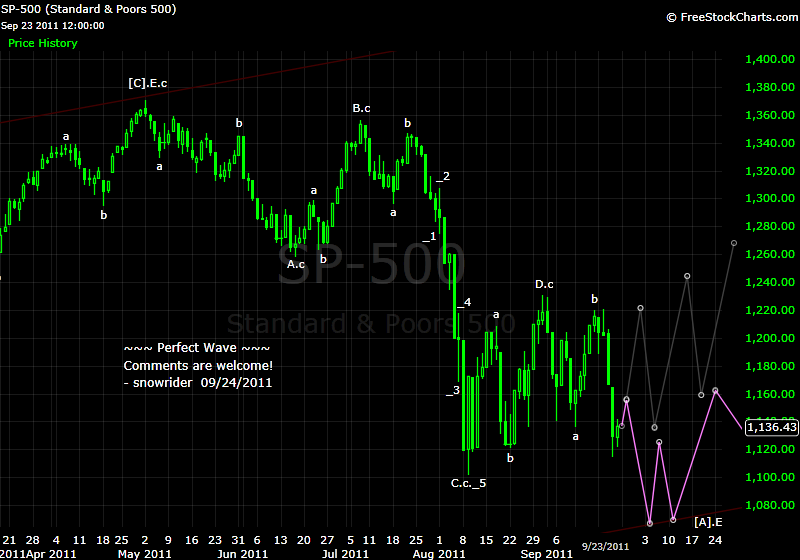
Task: Open the FreeStockCharts.com copyright text
Action: pyautogui.click(x=733, y=17)
